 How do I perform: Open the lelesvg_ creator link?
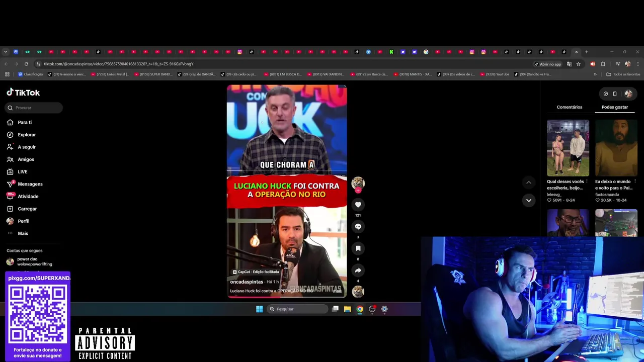pyautogui.click(x=554, y=194)
